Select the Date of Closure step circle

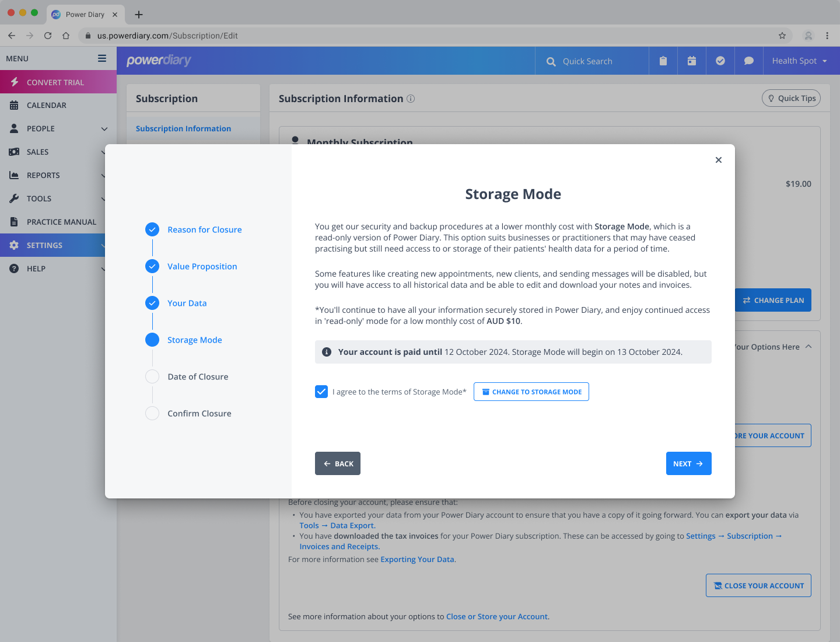[152, 376]
